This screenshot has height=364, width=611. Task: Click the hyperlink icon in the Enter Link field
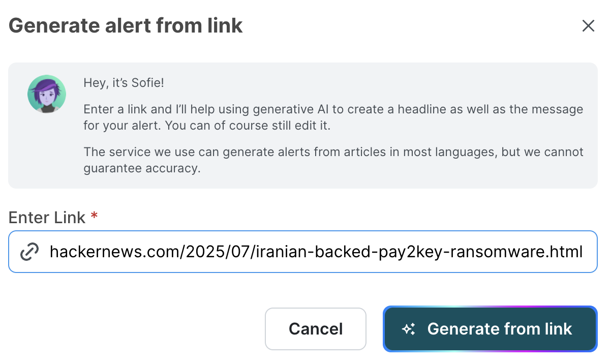[29, 251]
